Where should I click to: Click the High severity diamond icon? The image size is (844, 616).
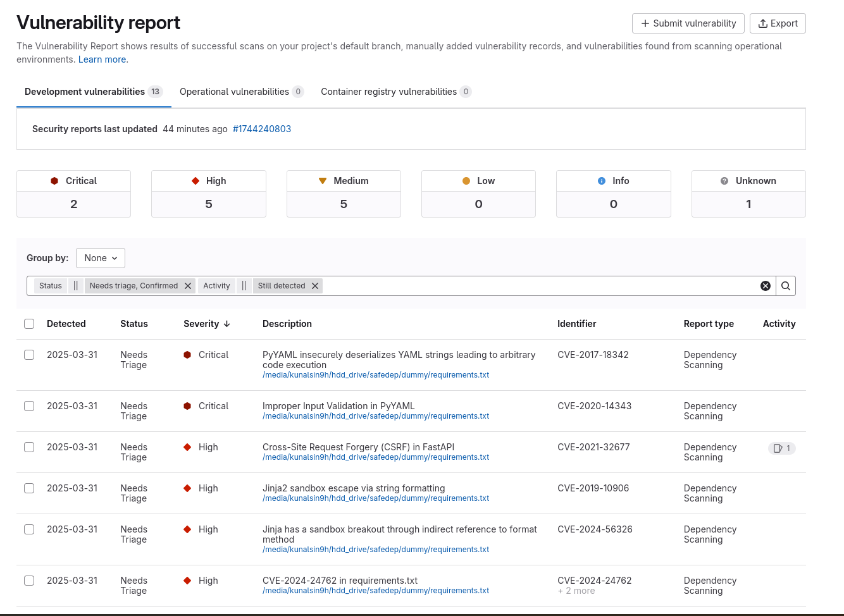pos(194,180)
